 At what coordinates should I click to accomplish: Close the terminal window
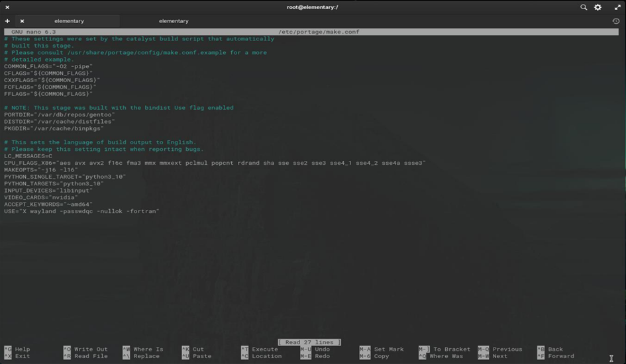7,7
